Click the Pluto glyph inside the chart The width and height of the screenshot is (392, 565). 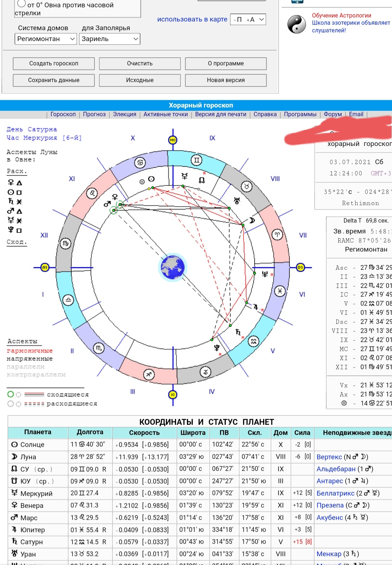217,348
